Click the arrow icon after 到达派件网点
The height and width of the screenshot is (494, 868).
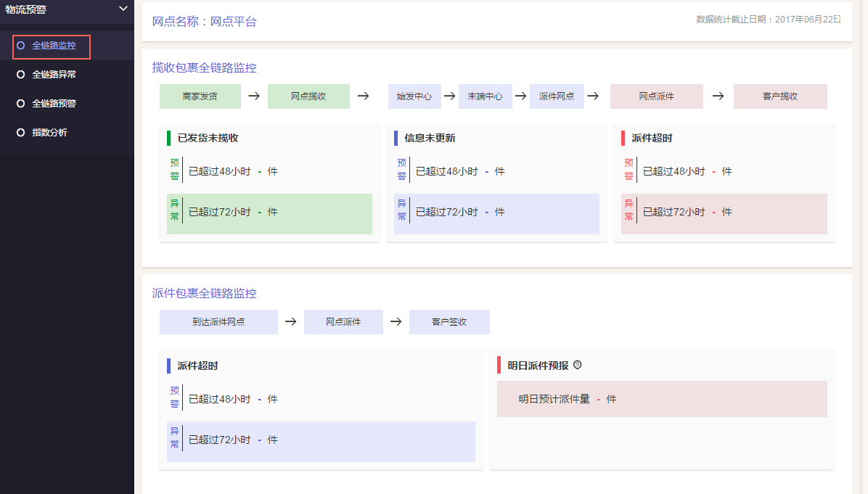(x=290, y=322)
